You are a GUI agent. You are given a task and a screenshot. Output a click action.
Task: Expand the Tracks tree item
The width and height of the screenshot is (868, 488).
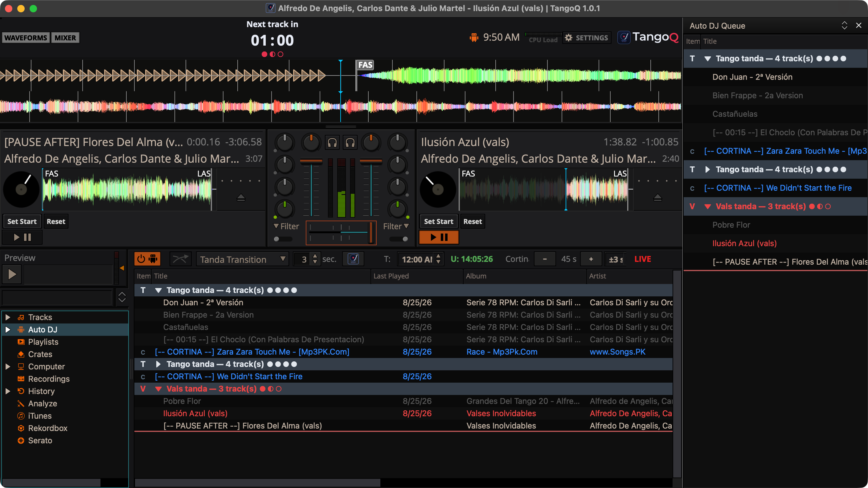coord(8,317)
